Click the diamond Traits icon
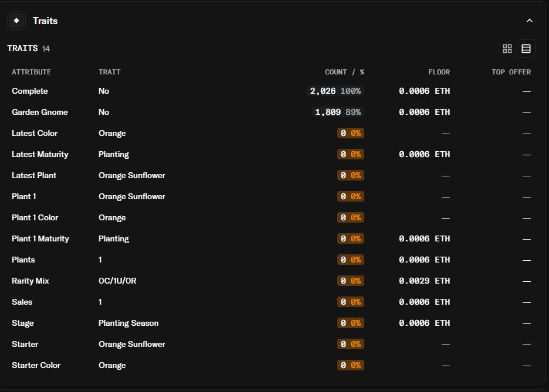This screenshot has height=392, width=549. (x=16, y=21)
